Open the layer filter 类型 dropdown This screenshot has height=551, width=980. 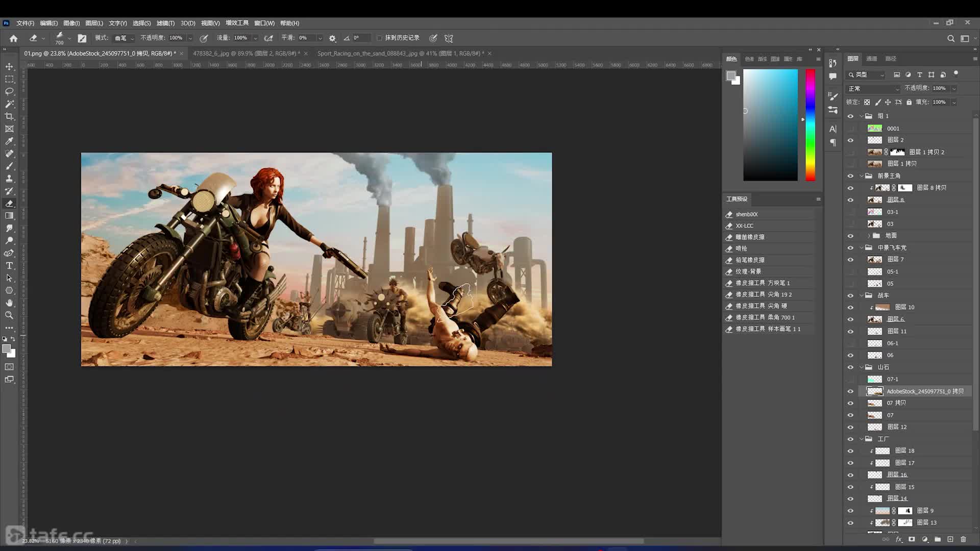[866, 74]
